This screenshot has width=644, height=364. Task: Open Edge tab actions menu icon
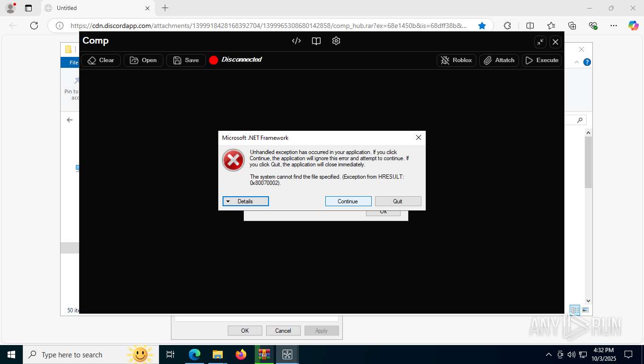point(28,8)
